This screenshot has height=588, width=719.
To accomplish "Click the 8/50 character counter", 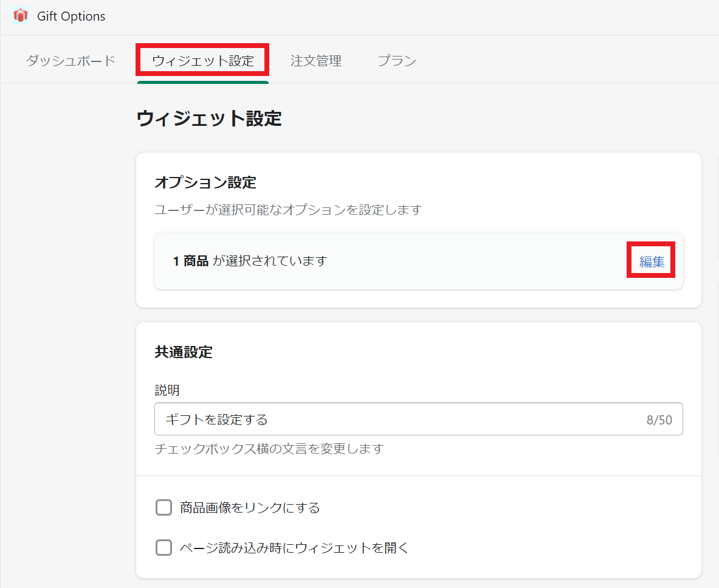I will click(x=659, y=420).
